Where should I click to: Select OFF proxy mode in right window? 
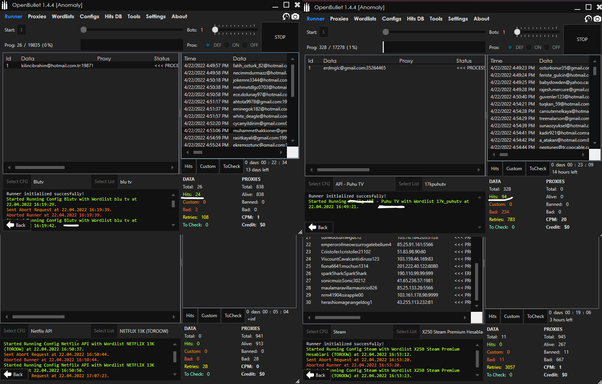(x=547, y=48)
